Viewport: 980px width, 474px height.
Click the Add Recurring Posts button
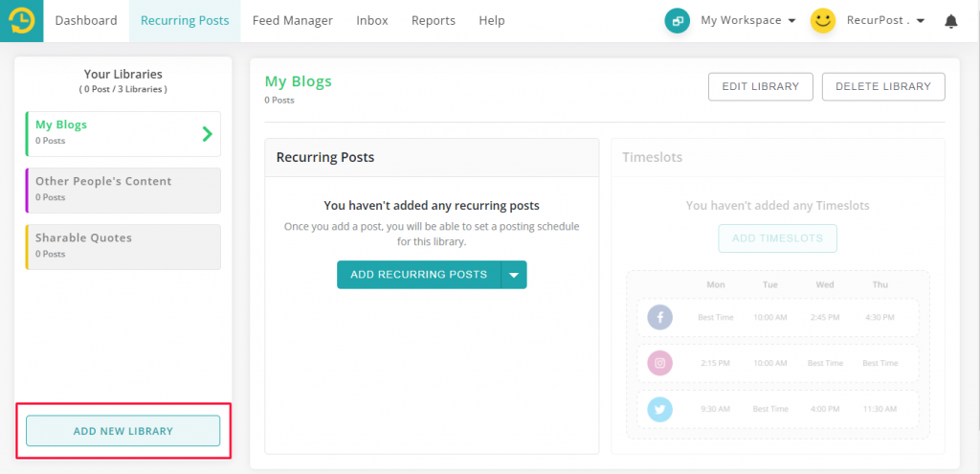click(419, 275)
